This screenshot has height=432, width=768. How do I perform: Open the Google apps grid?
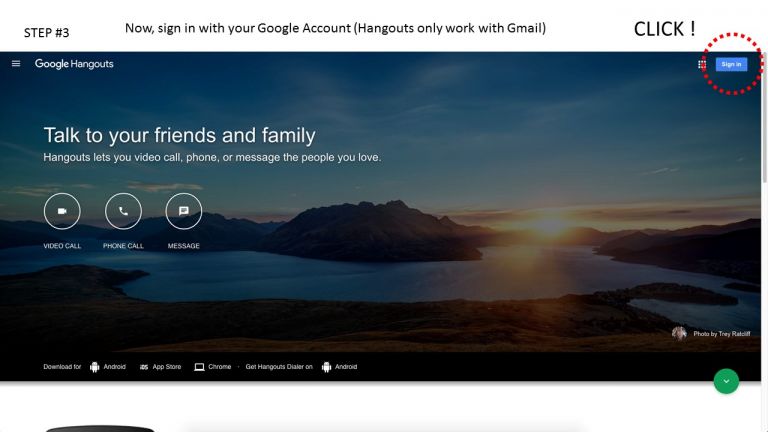702,64
